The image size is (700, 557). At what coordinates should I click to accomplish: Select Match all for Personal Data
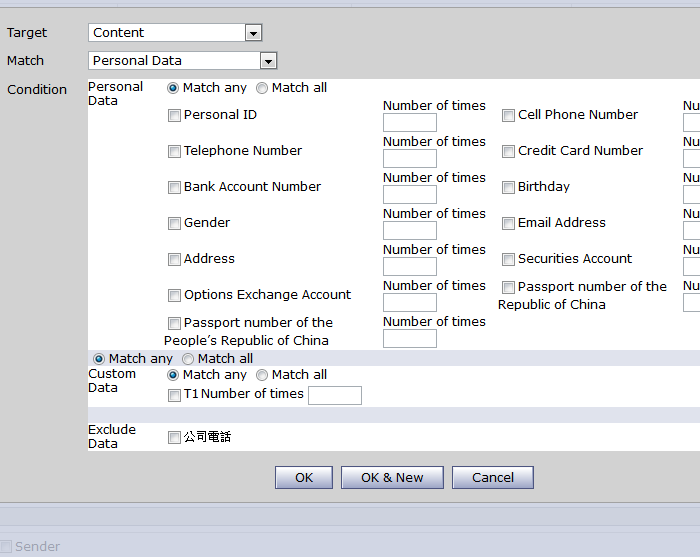click(263, 88)
